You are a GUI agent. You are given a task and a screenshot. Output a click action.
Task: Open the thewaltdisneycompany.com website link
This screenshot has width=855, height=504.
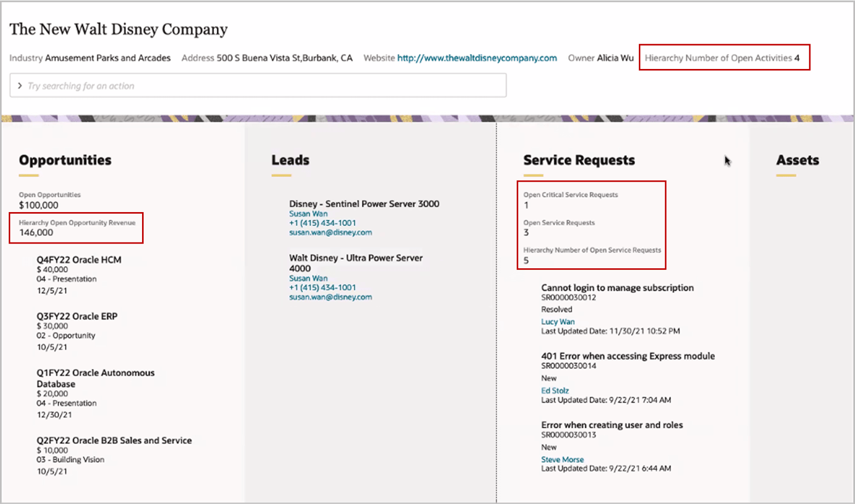(477, 58)
